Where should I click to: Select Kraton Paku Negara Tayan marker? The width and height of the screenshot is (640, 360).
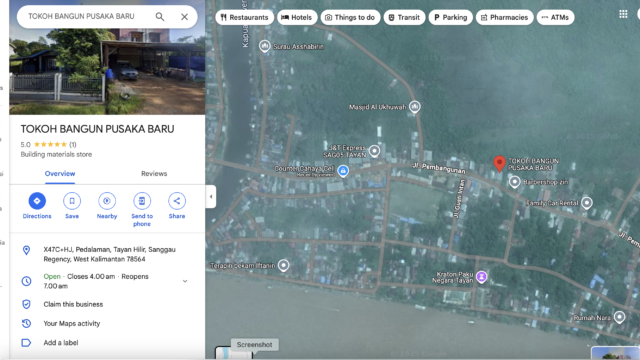tap(482, 277)
